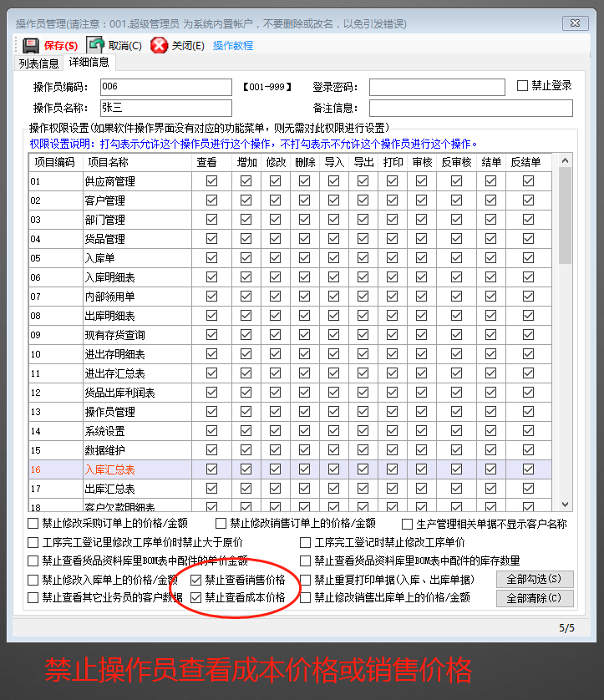The height and width of the screenshot is (700, 604).
Task: Check 禁止修改销售订单上的价格/金额
Action: 221,523
